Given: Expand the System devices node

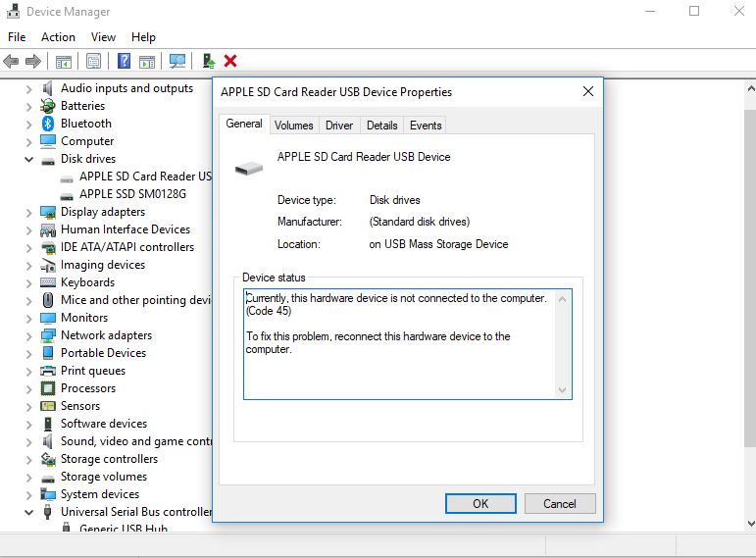Looking at the screenshot, I should (29, 494).
